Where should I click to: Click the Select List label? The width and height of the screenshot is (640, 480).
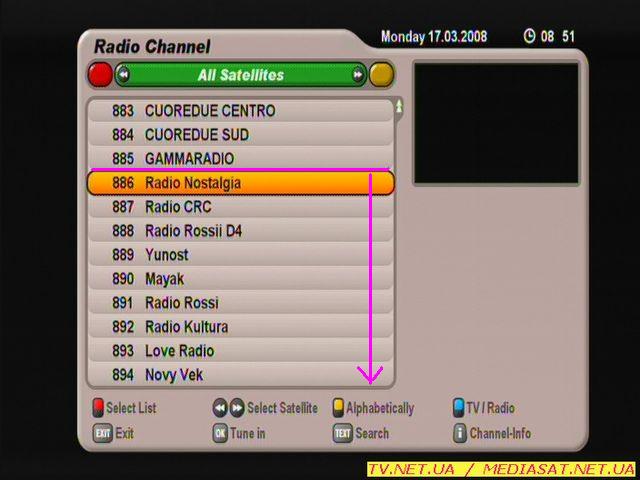point(131,408)
